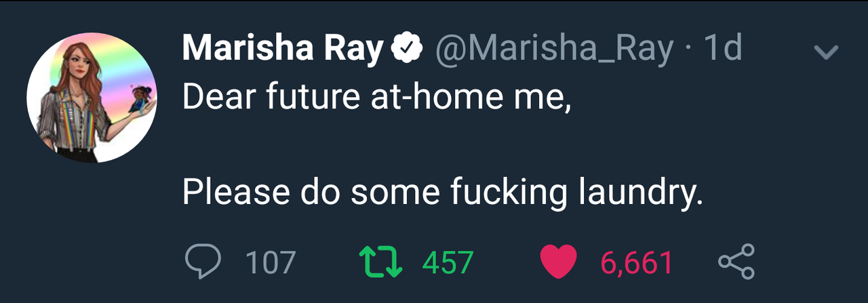Click the 457 retweets count
Viewport: 868px width, 303px height.
[448, 262]
